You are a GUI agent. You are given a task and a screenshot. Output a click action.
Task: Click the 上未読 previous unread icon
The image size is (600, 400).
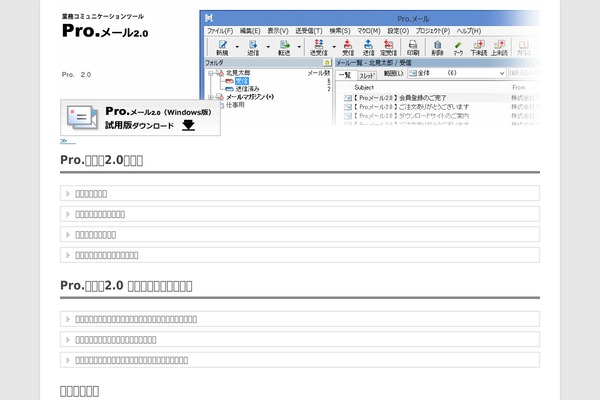click(499, 48)
